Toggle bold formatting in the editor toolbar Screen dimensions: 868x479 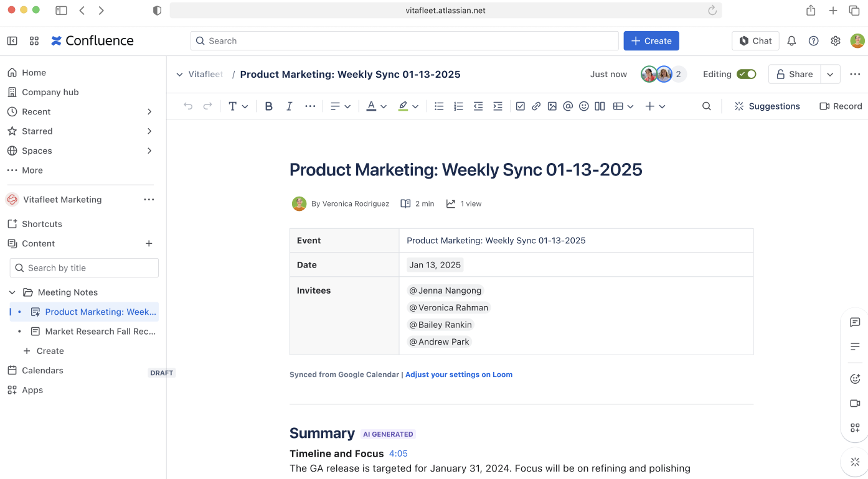[x=268, y=106]
